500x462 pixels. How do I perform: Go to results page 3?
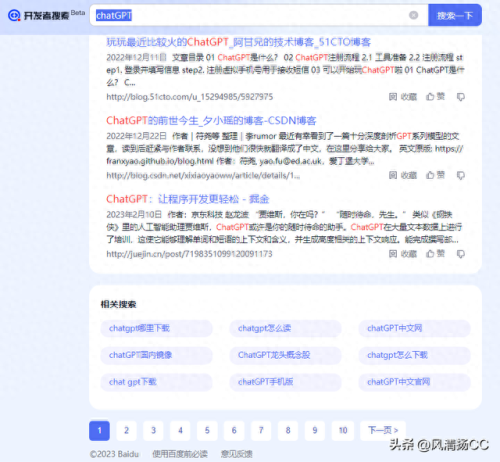click(153, 431)
